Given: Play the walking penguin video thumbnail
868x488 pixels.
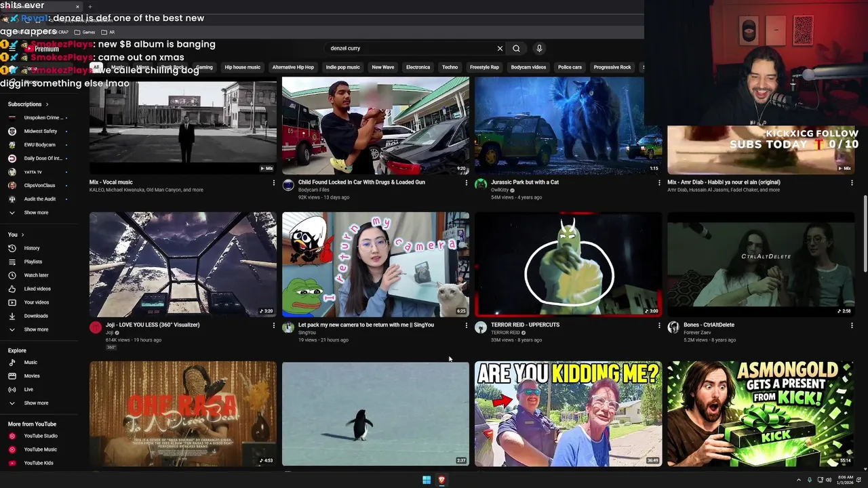Looking at the screenshot, I should (x=376, y=413).
